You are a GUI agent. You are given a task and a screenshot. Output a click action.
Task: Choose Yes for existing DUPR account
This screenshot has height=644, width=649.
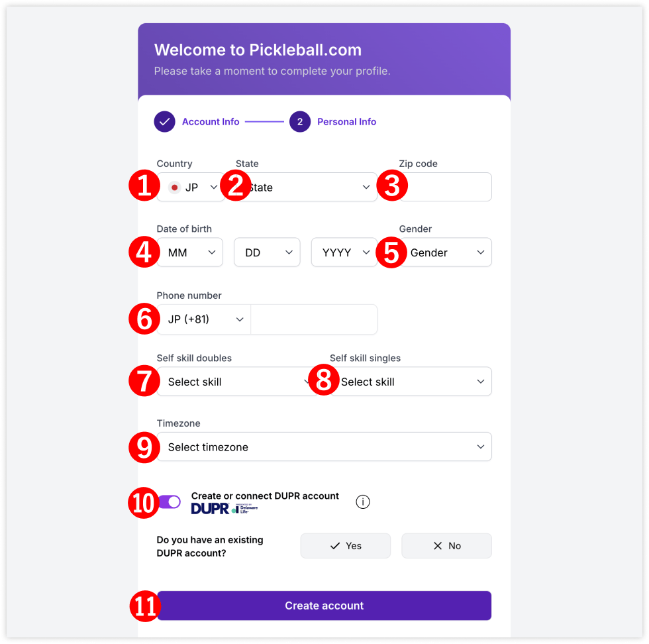click(346, 546)
